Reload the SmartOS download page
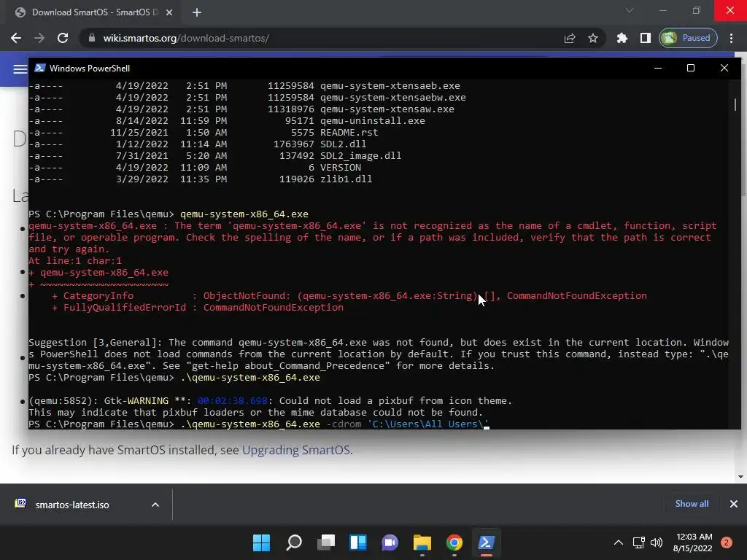This screenshot has width=747, height=560. (63, 38)
